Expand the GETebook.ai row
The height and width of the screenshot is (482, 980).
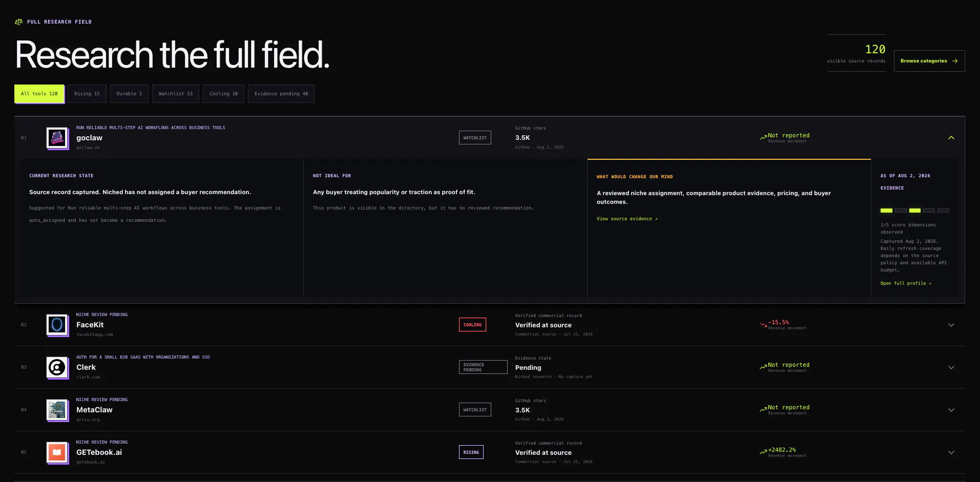pos(951,452)
